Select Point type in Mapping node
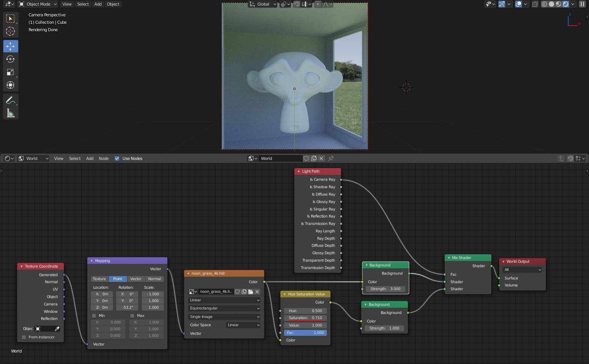Screen dimensions: 589x364 118,279
